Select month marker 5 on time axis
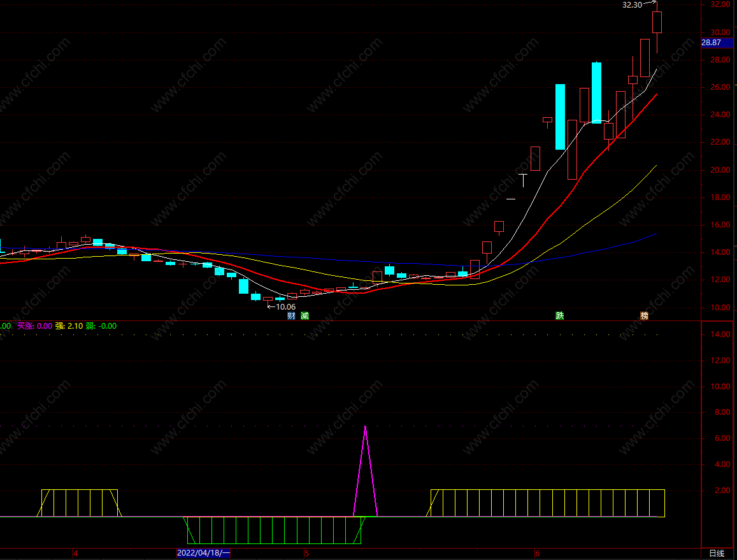The image size is (737, 560). (306, 554)
